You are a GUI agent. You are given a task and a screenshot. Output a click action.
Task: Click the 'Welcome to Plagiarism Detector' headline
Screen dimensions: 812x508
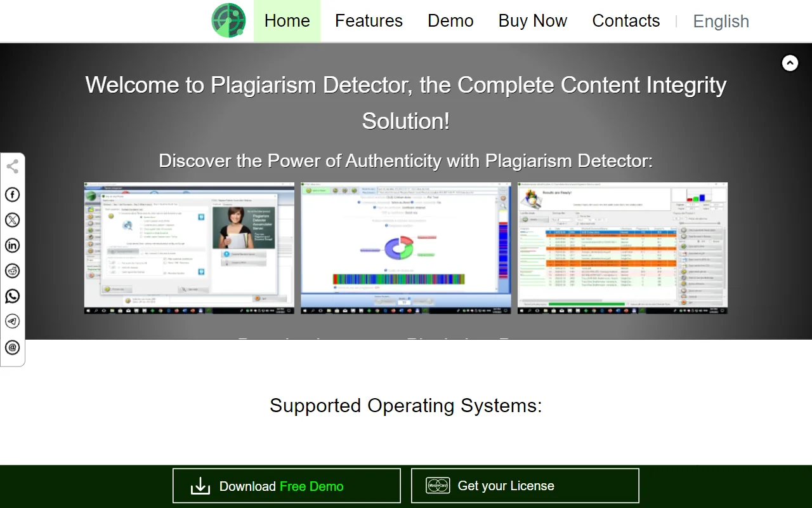click(406, 103)
